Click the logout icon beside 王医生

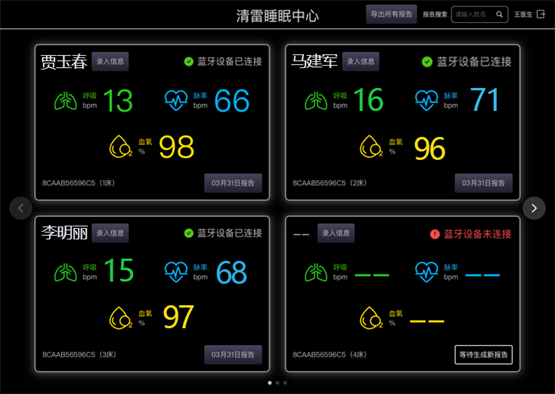point(541,14)
